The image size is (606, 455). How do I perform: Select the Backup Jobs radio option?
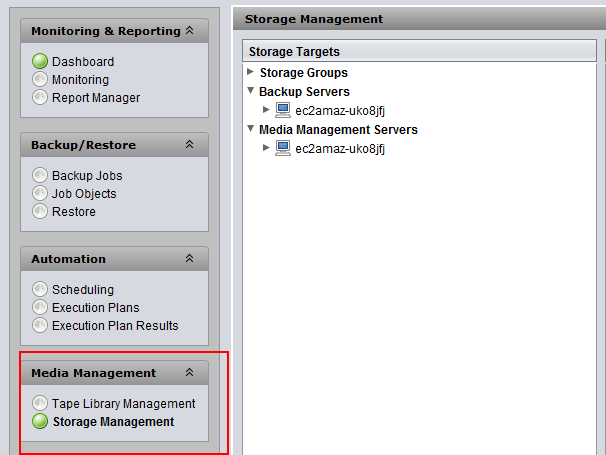(40, 176)
